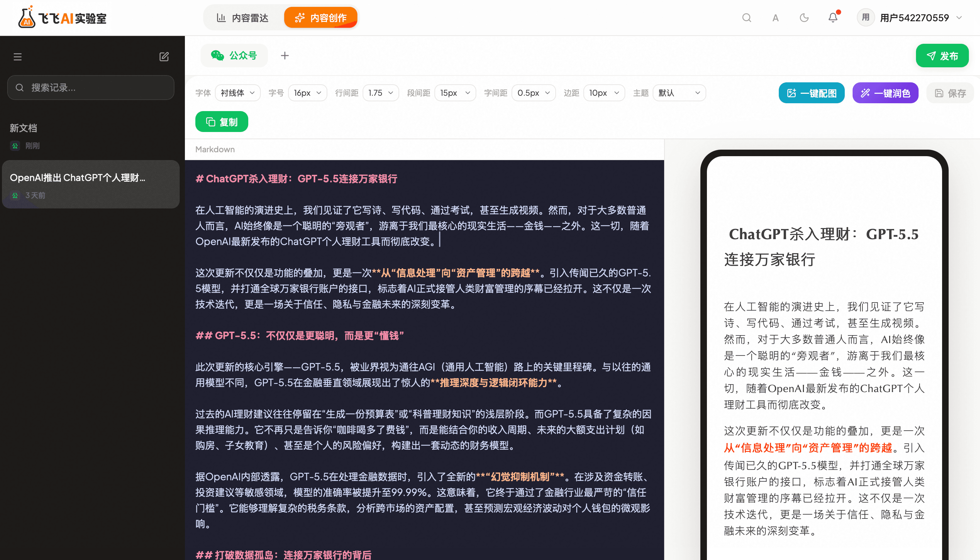This screenshot has width=980, height=560.
Task: Click the markdown title line # ChatGPT杀入理财
Action: 296,179
